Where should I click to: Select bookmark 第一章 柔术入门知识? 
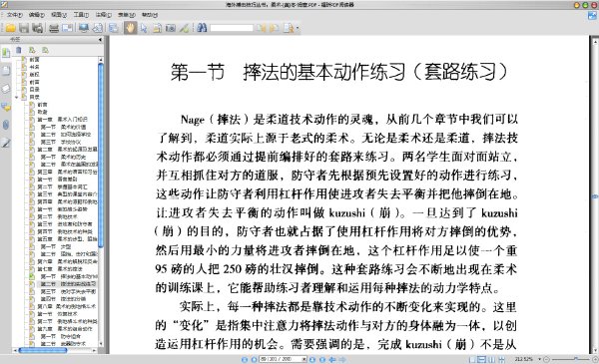(x=62, y=119)
